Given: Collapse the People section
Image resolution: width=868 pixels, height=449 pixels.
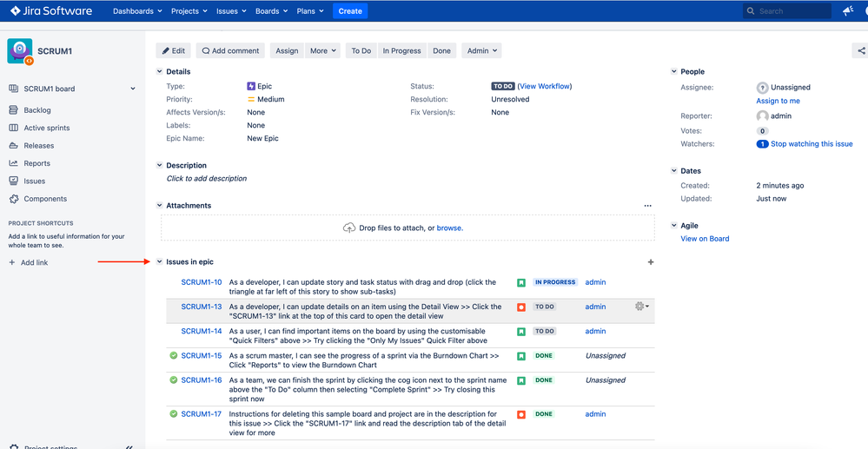Looking at the screenshot, I should 673,71.
